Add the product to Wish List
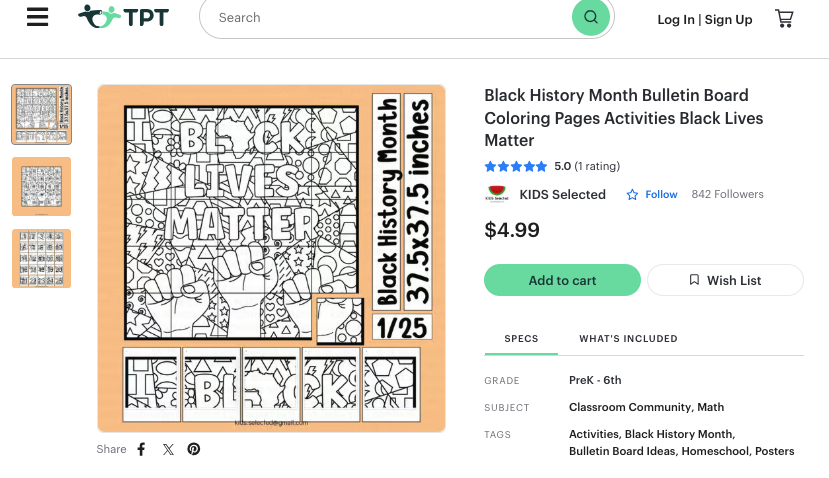The image size is (829, 478). (725, 280)
